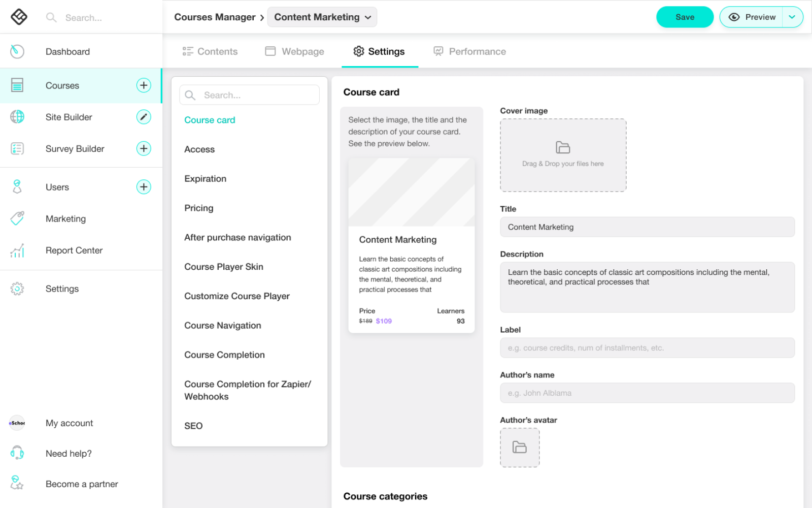The width and height of the screenshot is (812, 508).
Task: Open the Report Center chart icon
Action: [17, 250]
